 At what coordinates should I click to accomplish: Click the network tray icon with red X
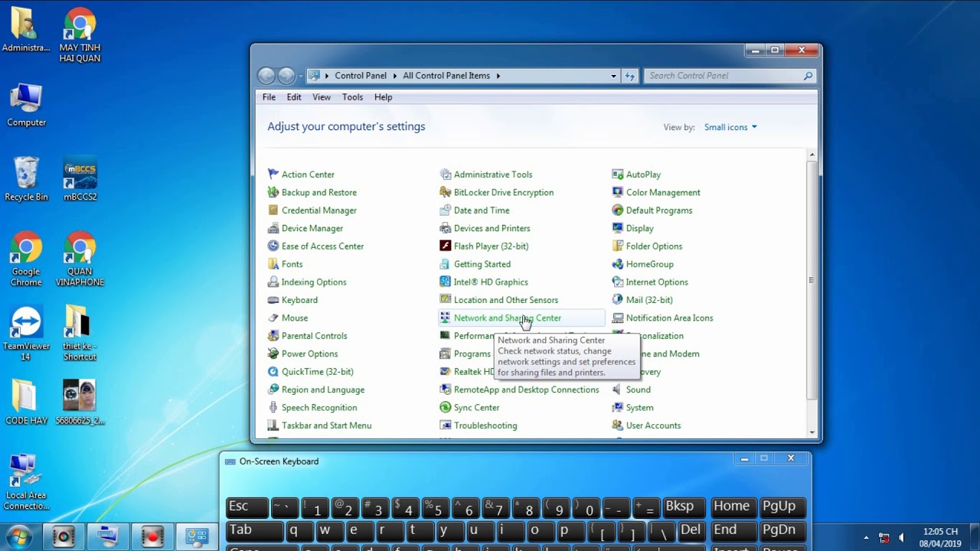884,537
